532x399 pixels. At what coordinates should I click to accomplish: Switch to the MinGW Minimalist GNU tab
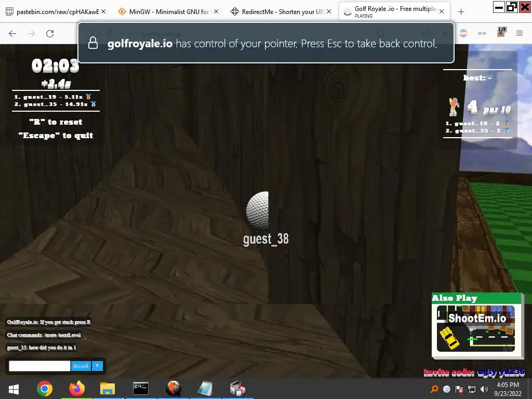[169, 12]
